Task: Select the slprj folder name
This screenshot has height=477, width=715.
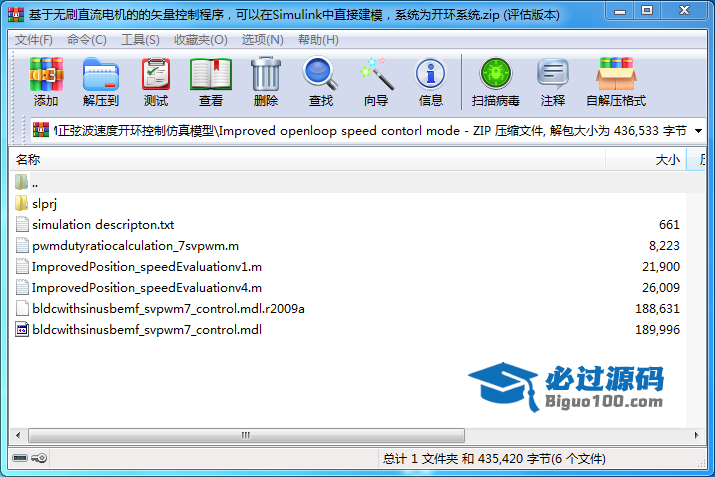Action: pyautogui.click(x=44, y=204)
